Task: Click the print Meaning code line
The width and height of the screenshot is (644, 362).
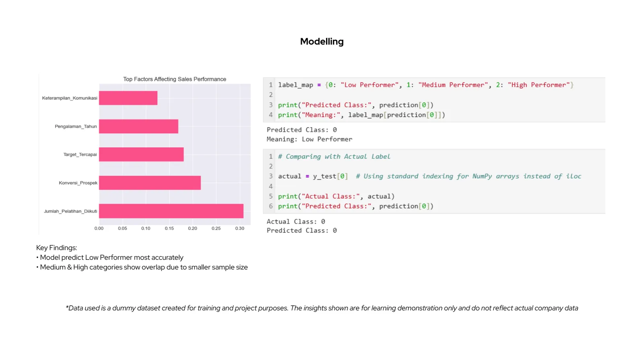Action: (x=361, y=115)
